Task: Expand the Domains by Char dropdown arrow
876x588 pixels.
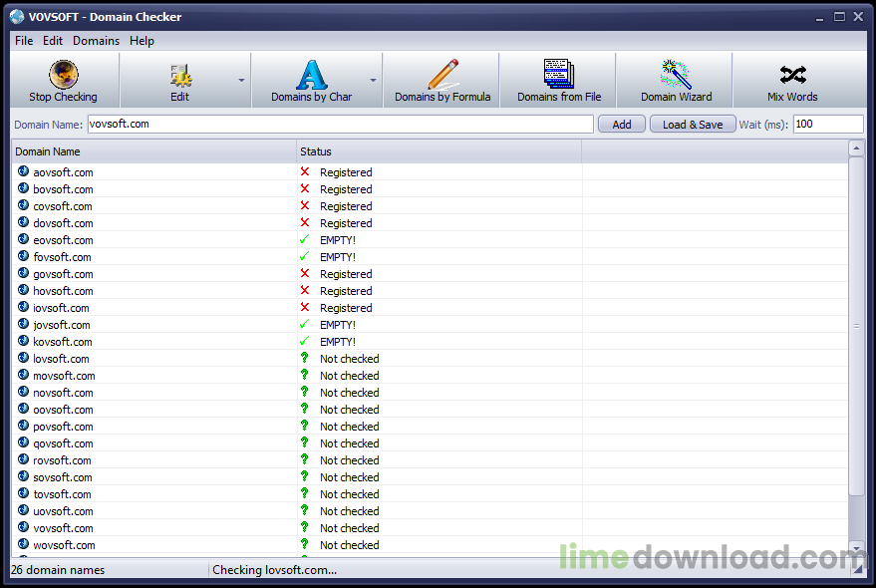Action: 373,80
